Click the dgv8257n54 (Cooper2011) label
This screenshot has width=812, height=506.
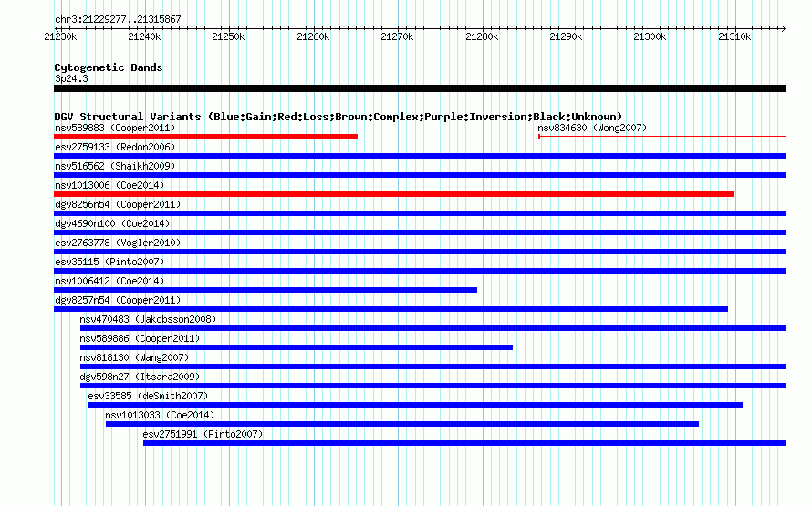pos(118,300)
